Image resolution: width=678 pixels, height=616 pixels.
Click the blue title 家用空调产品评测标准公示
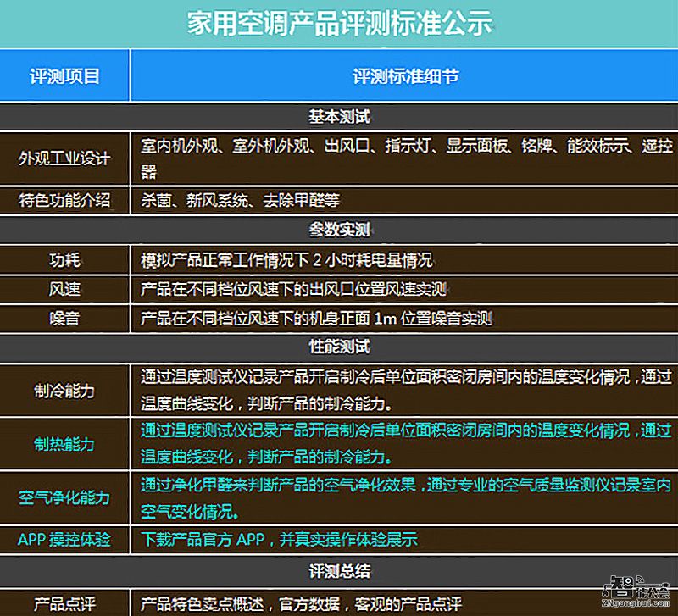[x=339, y=25]
